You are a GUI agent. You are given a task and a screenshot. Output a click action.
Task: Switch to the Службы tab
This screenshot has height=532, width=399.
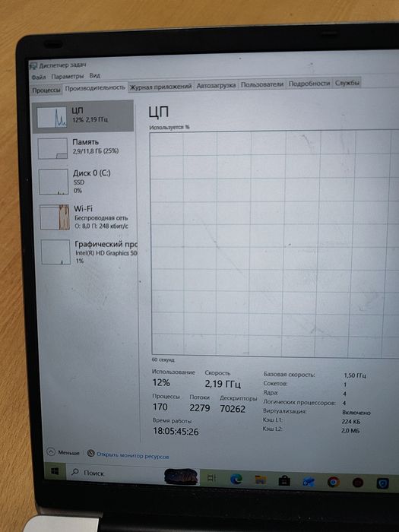[x=347, y=83]
